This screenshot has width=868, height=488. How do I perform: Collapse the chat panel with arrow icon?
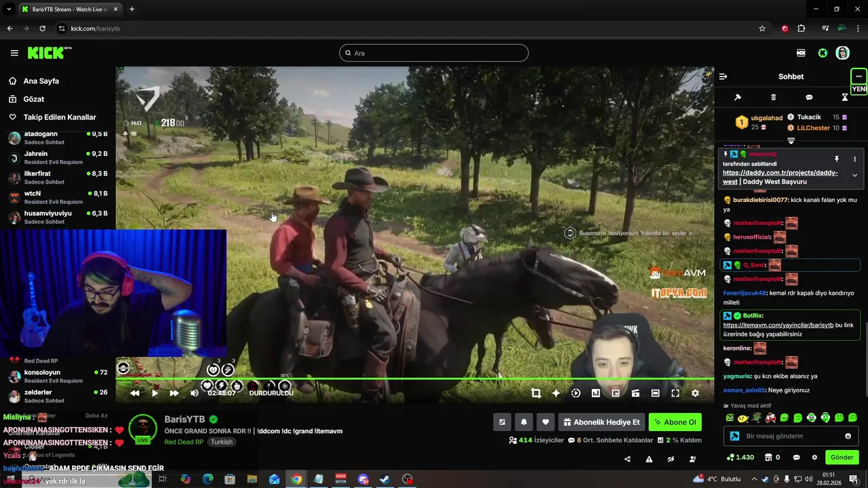pos(724,77)
